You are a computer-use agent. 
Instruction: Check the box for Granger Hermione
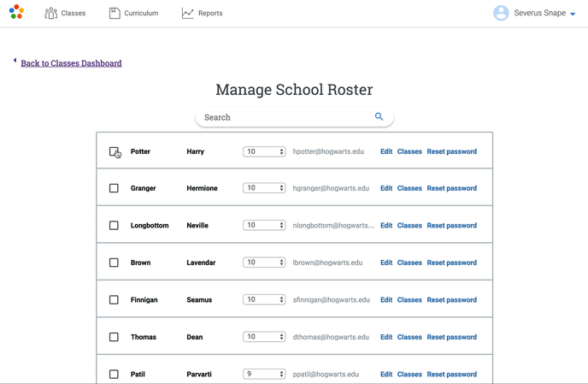click(114, 188)
